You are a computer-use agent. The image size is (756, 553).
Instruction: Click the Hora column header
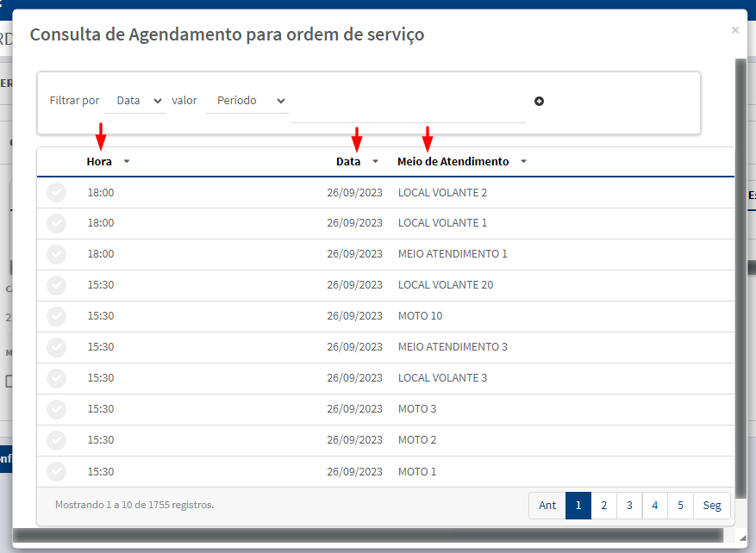coord(99,161)
